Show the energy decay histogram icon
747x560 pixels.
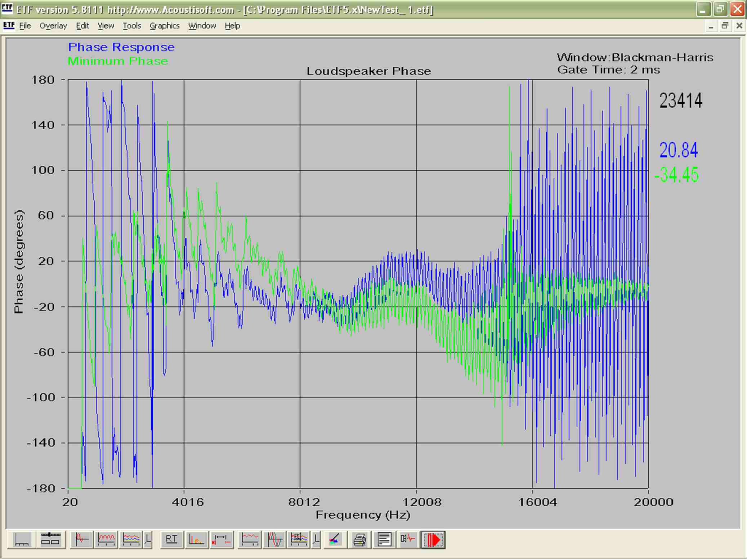click(x=196, y=540)
